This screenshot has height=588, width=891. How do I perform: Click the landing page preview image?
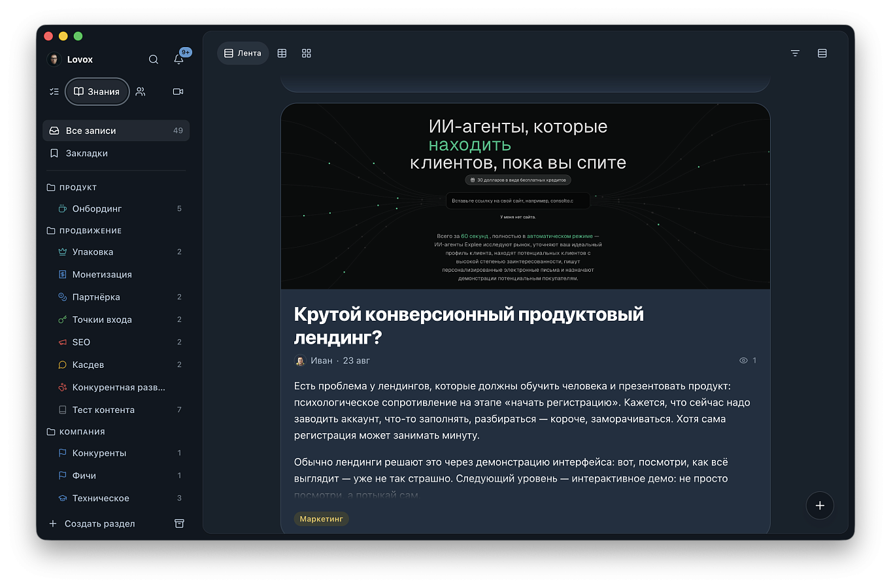click(526, 197)
